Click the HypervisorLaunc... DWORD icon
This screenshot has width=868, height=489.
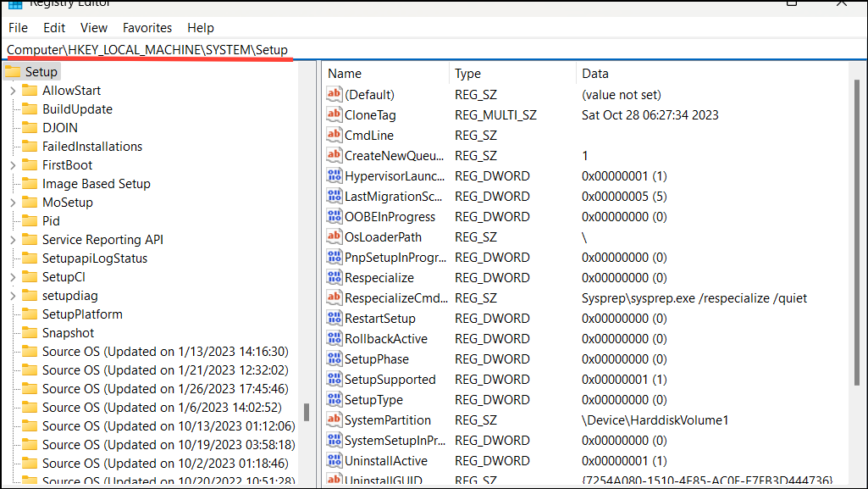(x=334, y=175)
